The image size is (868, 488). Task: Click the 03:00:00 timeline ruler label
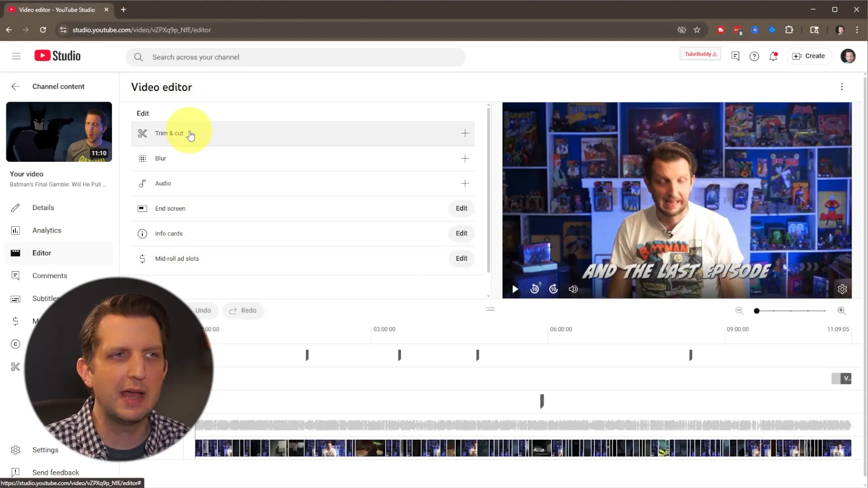384,329
